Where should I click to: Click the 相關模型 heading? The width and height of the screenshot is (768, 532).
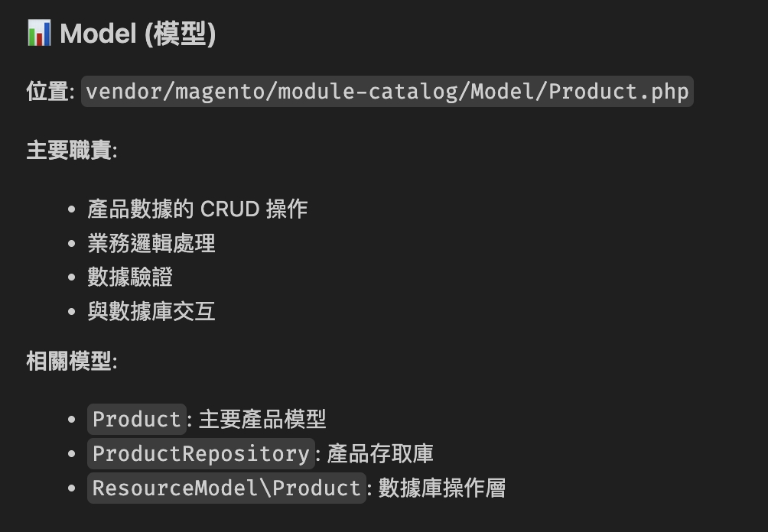click(x=69, y=362)
